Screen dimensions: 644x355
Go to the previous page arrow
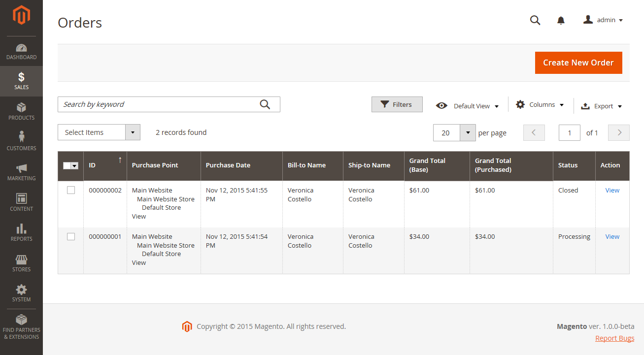coord(534,133)
